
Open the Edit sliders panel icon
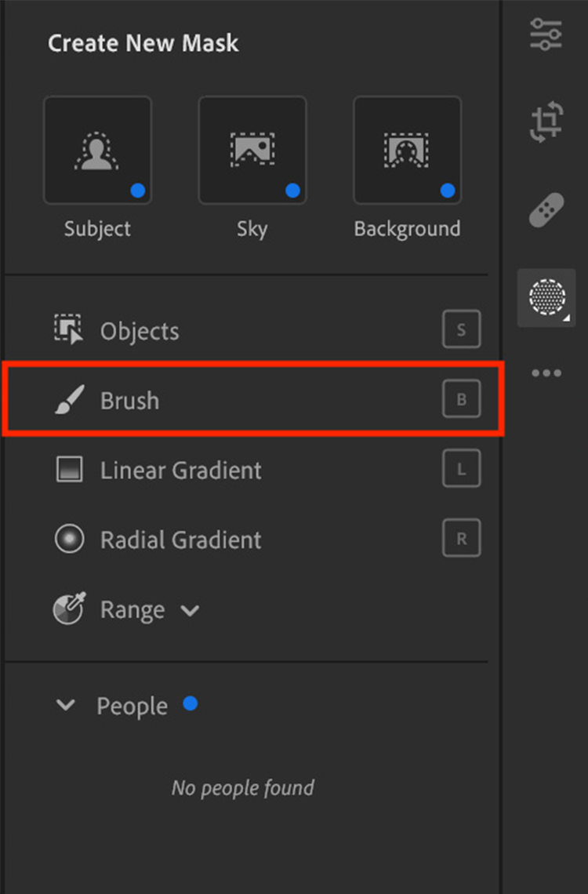tap(546, 34)
